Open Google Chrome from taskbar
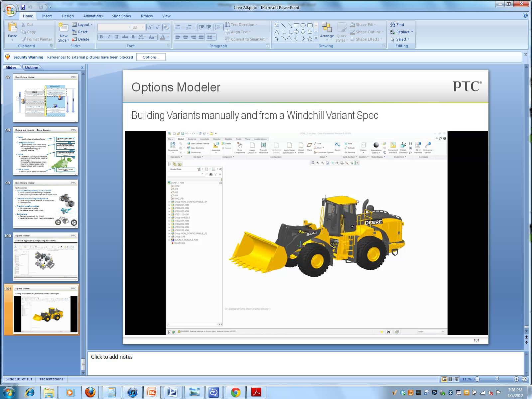Screen dimensions: 532x399 point(236,392)
